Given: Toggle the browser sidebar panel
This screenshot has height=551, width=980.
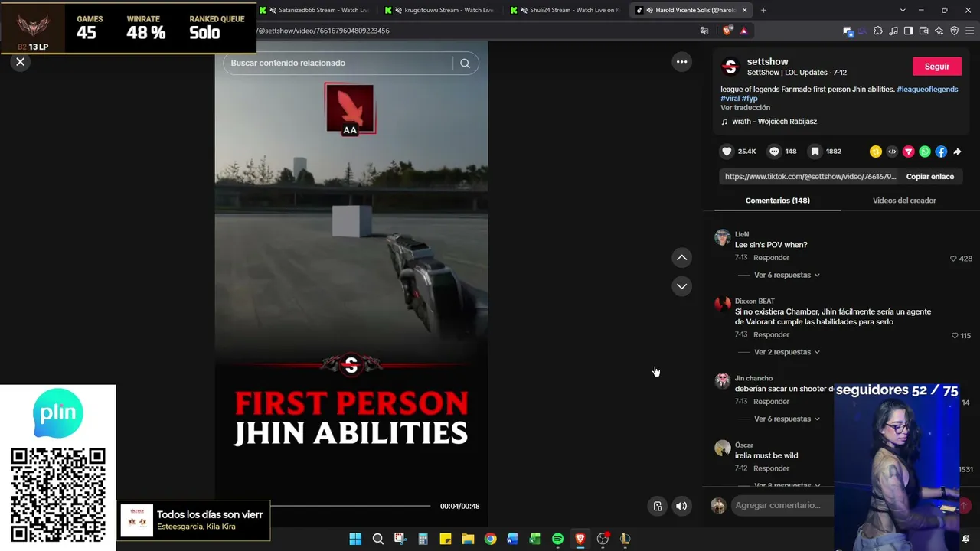Looking at the screenshot, I should pos(908,31).
